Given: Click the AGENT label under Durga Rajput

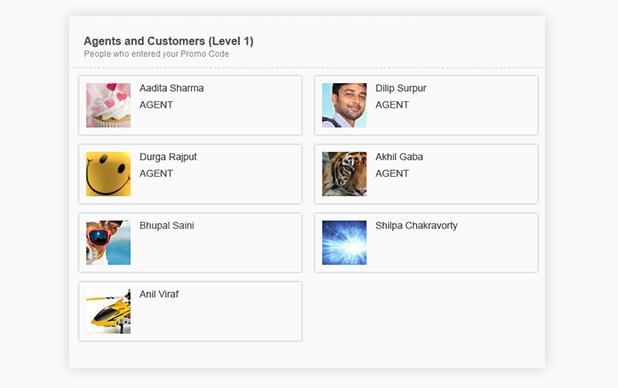Looking at the screenshot, I should coord(156,173).
